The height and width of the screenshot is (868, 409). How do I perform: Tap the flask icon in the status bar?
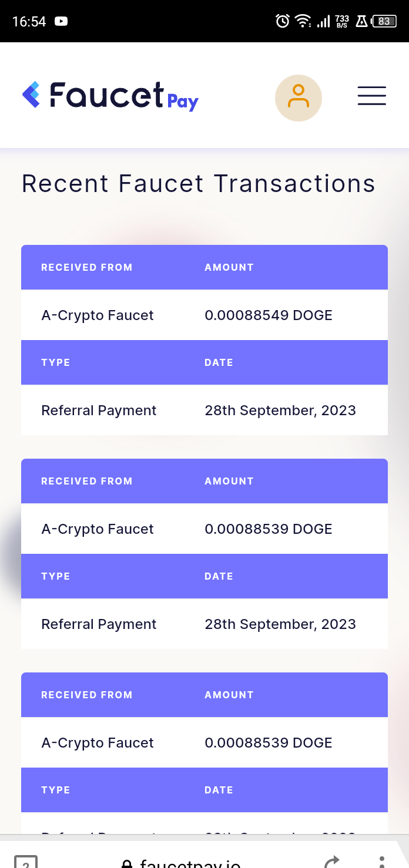(x=361, y=21)
